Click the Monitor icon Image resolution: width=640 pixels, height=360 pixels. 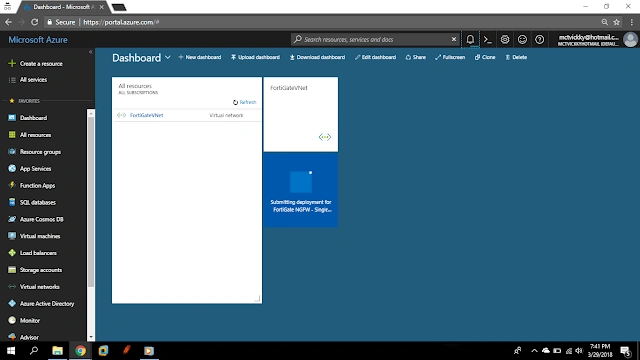[x=12, y=320]
